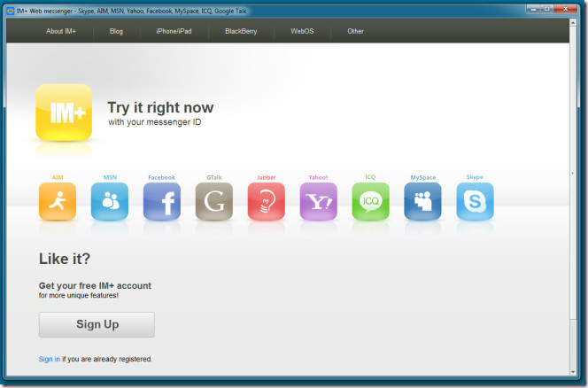Click the Other menu item

pos(355,31)
